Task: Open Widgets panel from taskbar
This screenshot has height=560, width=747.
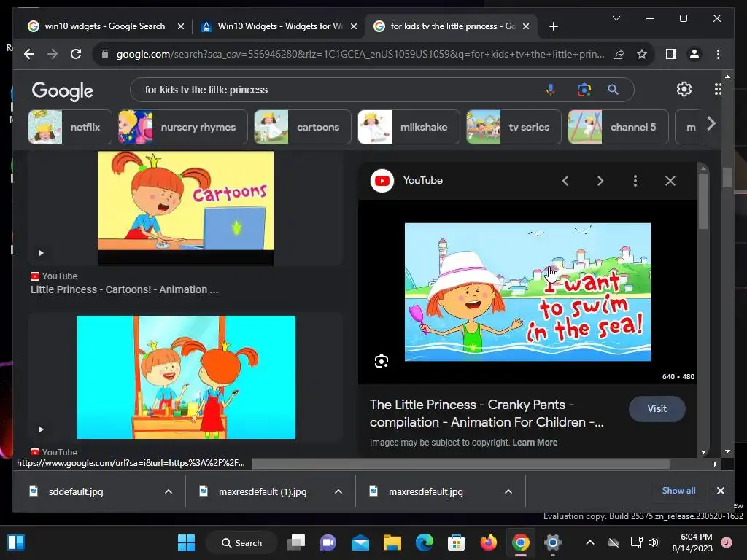Action: pos(16,542)
